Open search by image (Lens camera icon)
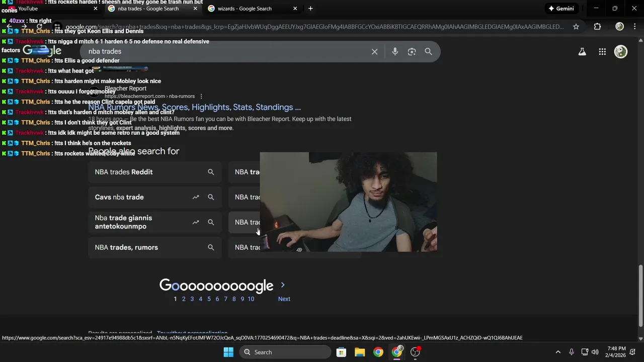This screenshot has height=362, width=644. point(412,51)
